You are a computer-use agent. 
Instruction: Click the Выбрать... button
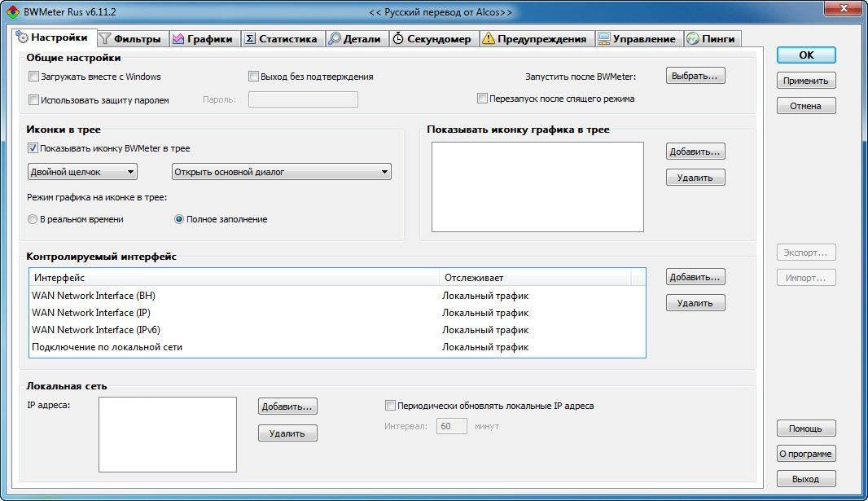click(x=695, y=76)
